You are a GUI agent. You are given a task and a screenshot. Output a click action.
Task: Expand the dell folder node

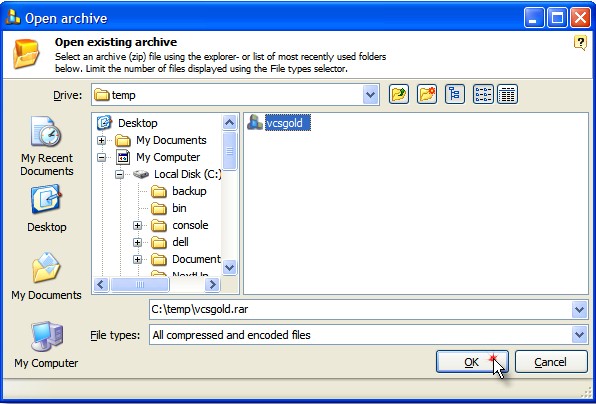(x=137, y=242)
